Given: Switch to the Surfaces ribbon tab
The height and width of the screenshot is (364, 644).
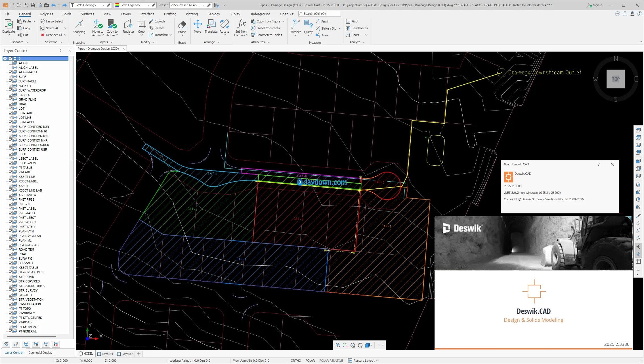Looking at the screenshot, I should (87, 14).
